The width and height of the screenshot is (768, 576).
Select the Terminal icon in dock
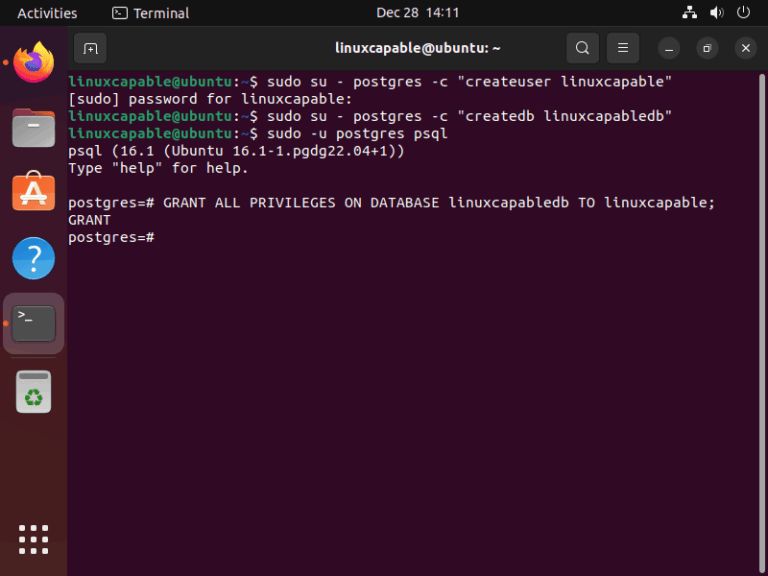[x=33, y=323]
